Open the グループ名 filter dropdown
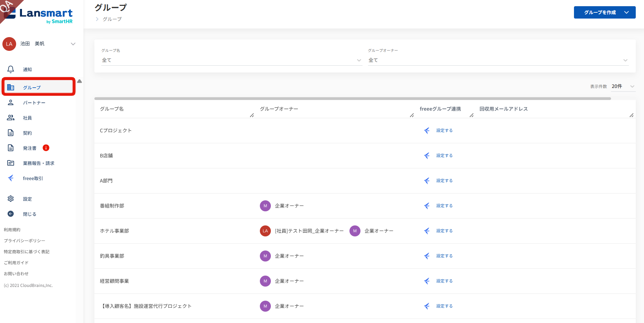This screenshot has width=644, height=323. pos(231,60)
